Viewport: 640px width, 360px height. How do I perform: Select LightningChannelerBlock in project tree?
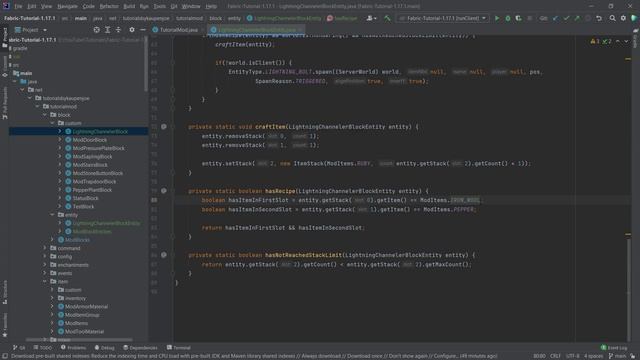tap(100, 131)
